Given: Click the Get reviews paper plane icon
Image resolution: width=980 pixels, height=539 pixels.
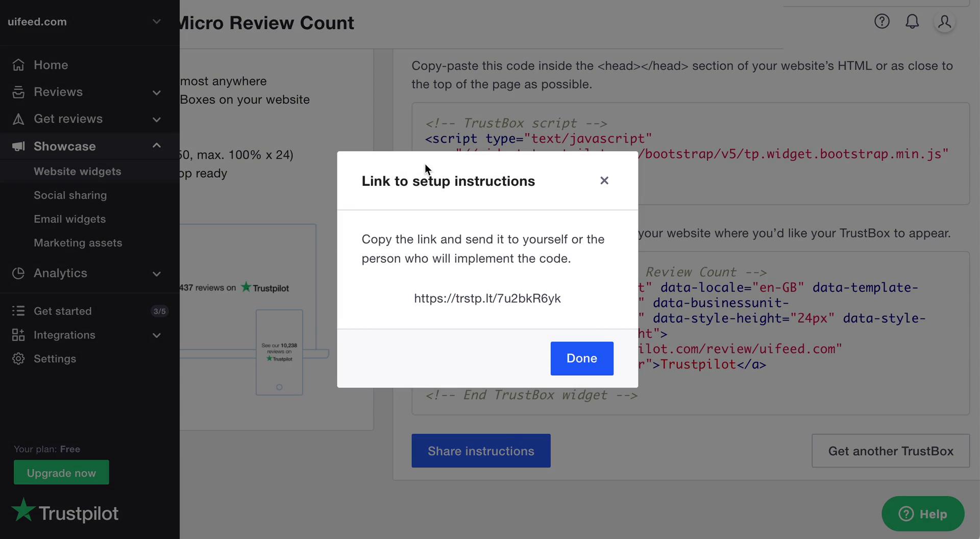Looking at the screenshot, I should [18, 119].
